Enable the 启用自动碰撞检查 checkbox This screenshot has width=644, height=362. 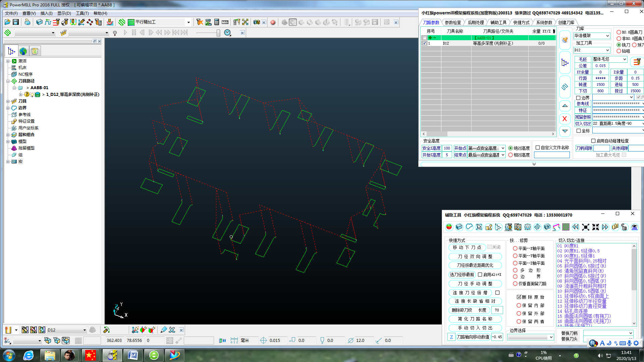593,141
